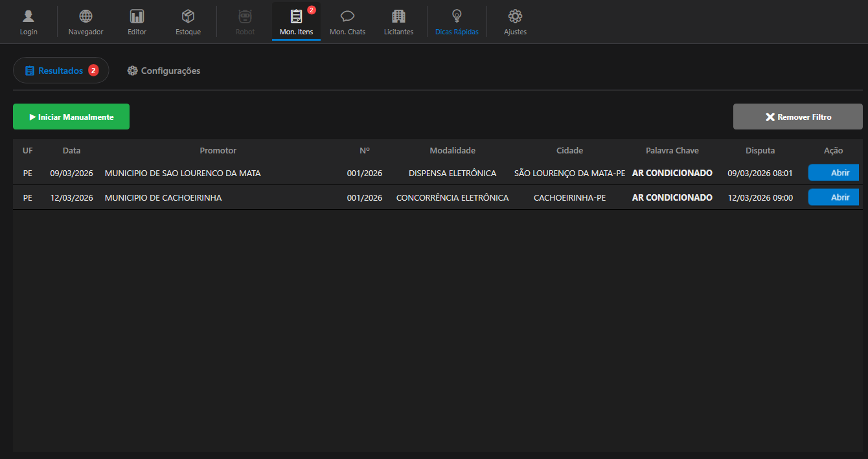Select the Mon. Itens toolbar tab

point(296,21)
